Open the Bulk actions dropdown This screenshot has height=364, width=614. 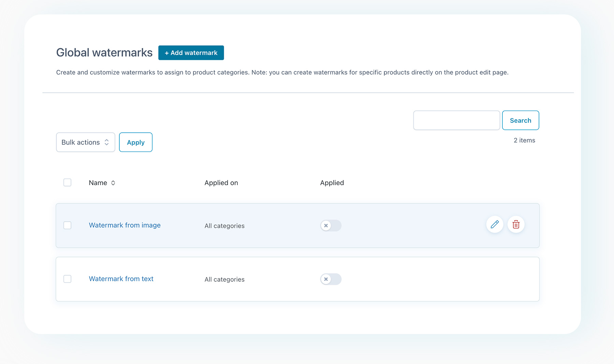coord(85,142)
